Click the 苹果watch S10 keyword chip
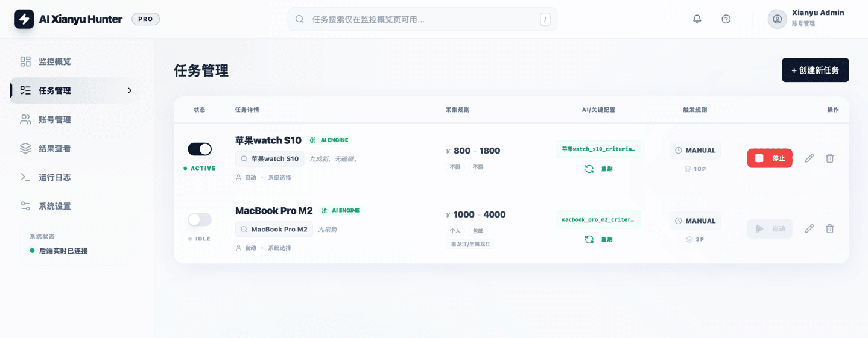The height and width of the screenshot is (338, 868). (x=270, y=159)
